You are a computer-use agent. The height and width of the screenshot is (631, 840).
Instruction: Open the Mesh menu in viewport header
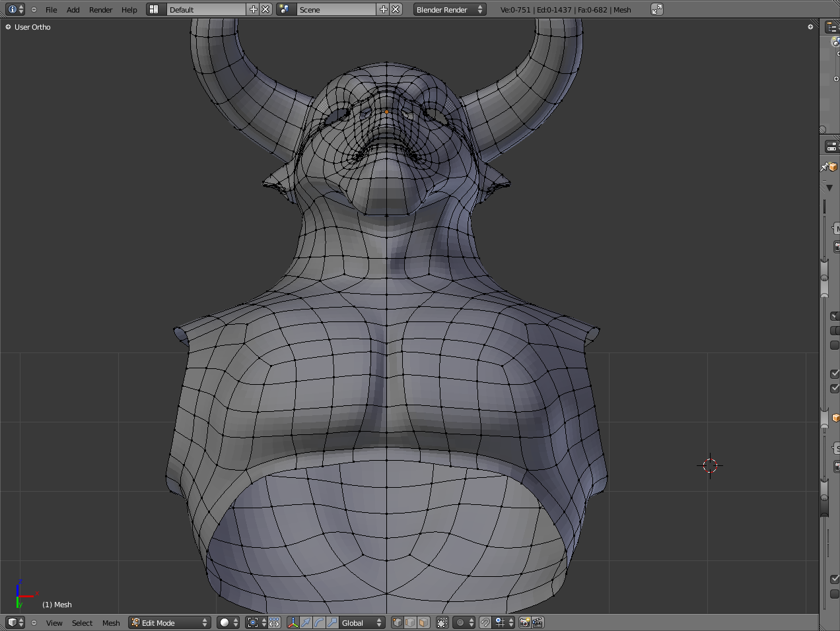(x=111, y=622)
